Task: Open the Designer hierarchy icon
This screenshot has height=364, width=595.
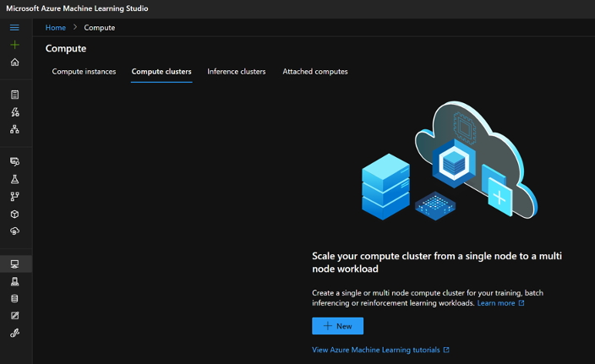Action: [14, 129]
